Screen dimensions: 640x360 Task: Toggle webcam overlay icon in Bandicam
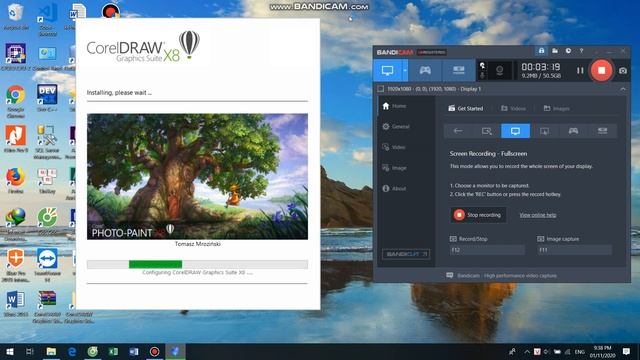[500, 71]
